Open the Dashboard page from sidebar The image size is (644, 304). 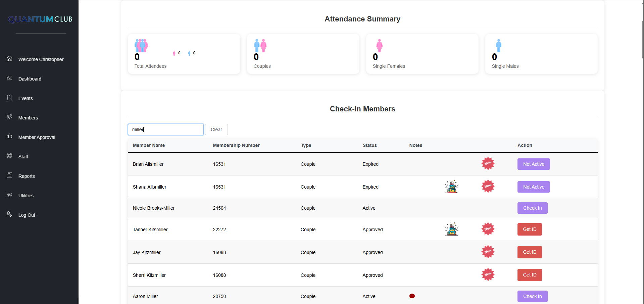pos(30,79)
